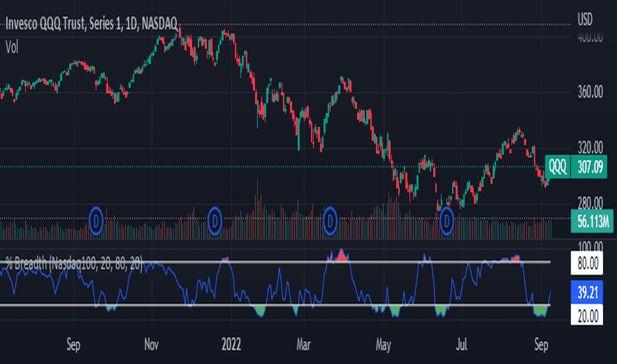Select the Invesco QQQ Trust title legend

pyautogui.click(x=91, y=24)
